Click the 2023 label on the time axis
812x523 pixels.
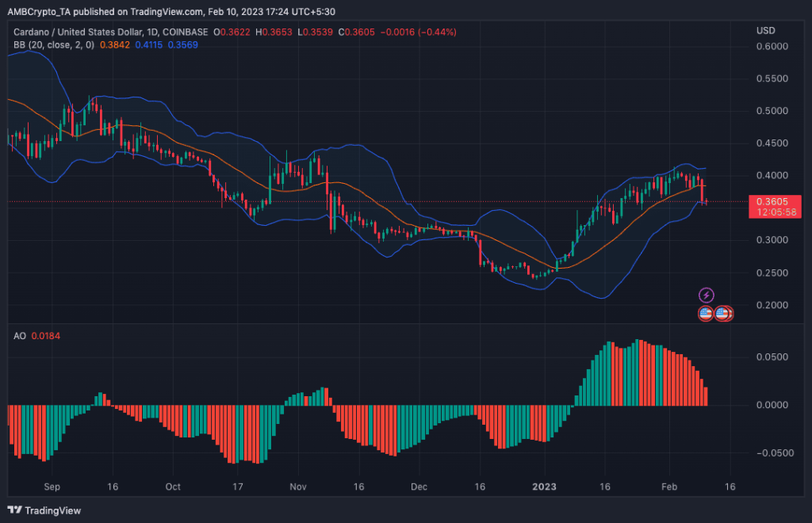click(x=545, y=486)
